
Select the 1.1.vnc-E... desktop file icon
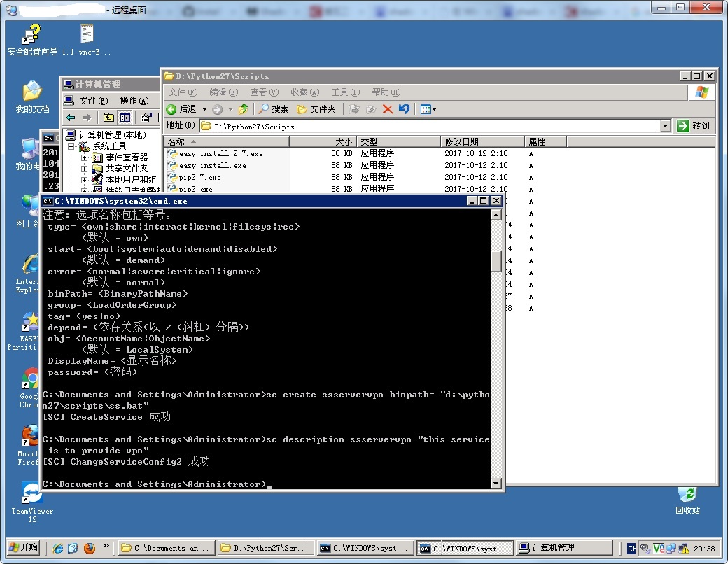pos(86,40)
